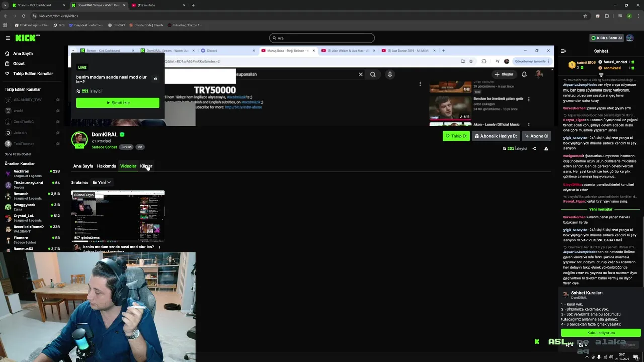
Task: Select the Revanch recommended channel
Action: click(32, 195)
